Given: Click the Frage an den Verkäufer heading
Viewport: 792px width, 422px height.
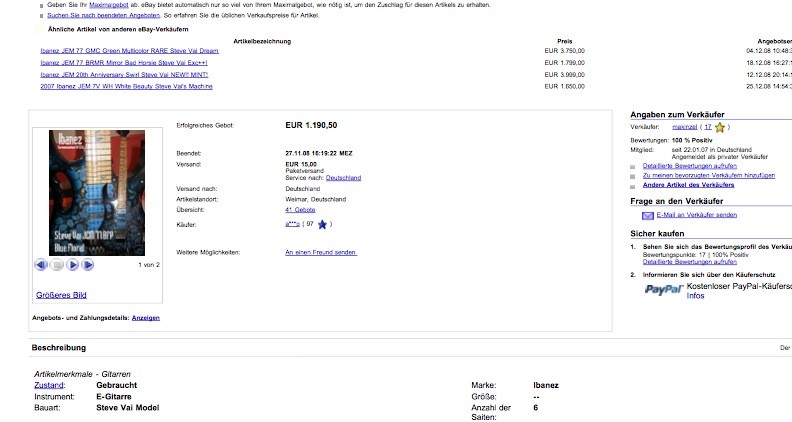Looking at the screenshot, I should [x=677, y=201].
